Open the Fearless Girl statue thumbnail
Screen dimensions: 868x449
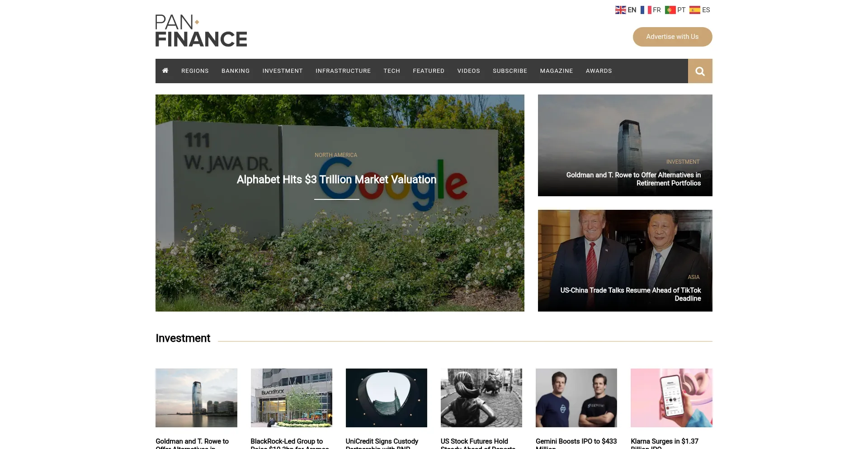481,398
